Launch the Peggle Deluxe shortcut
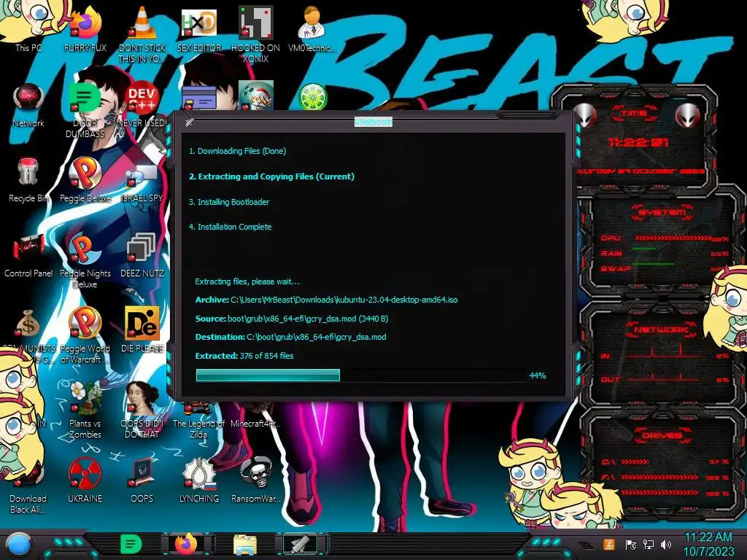Image resolution: width=747 pixels, height=560 pixels. (85, 179)
